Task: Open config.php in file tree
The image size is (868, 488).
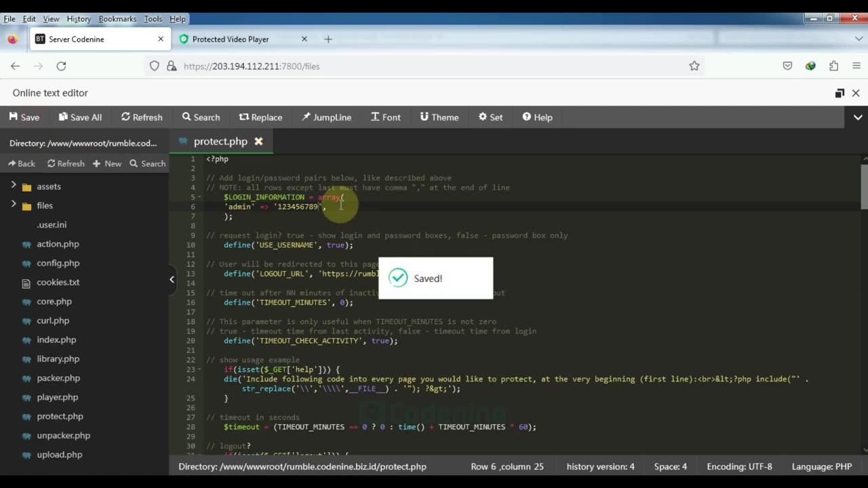Action: click(58, 263)
